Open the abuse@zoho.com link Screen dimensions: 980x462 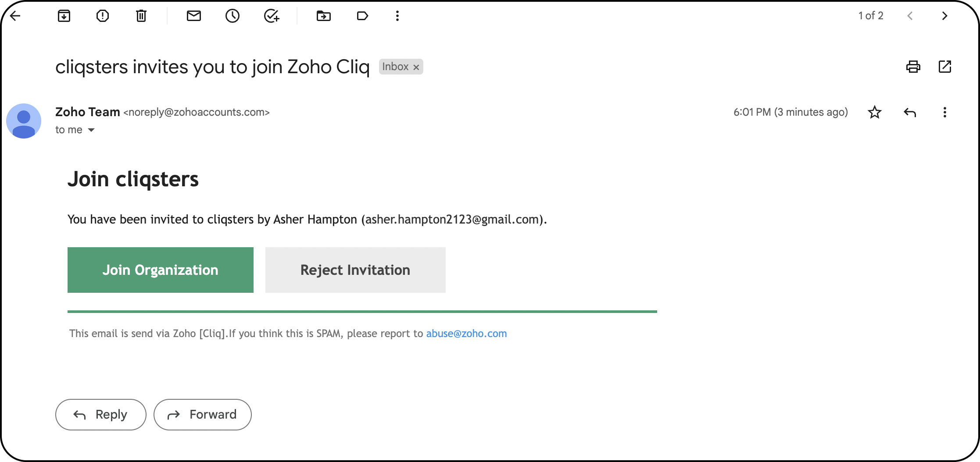click(x=466, y=334)
